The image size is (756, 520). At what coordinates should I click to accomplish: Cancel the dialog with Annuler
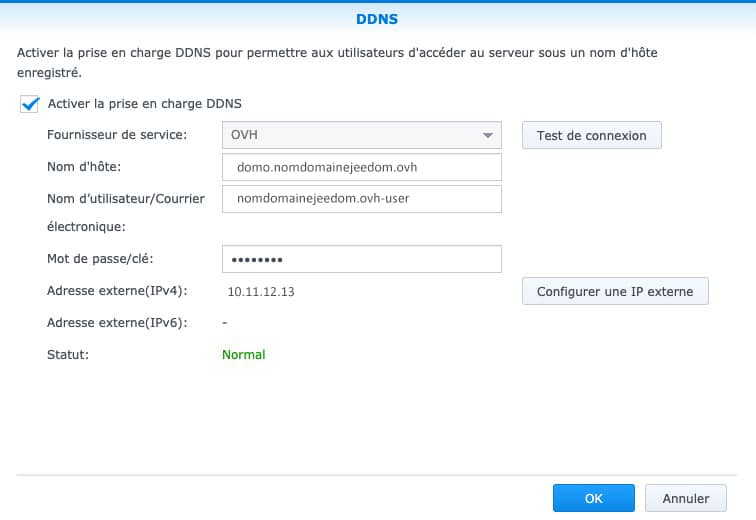(x=685, y=498)
